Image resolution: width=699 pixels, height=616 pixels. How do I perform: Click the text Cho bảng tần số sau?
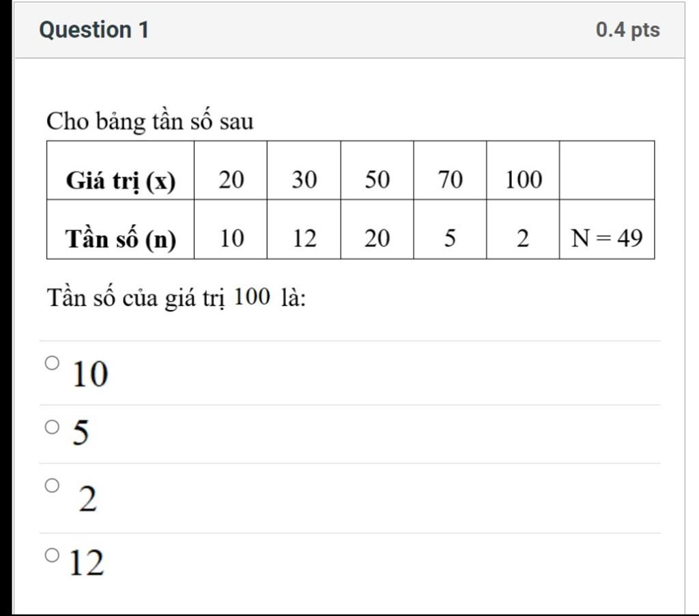150,121
